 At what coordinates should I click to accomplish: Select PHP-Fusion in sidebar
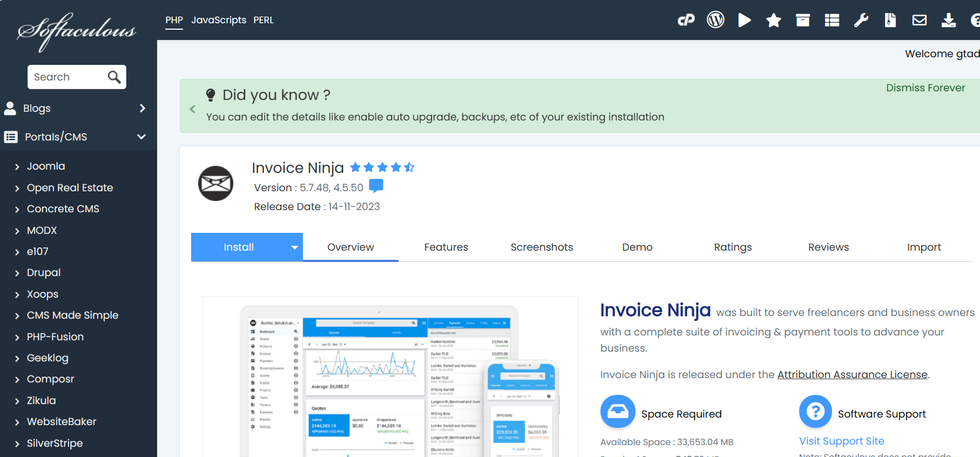click(55, 337)
